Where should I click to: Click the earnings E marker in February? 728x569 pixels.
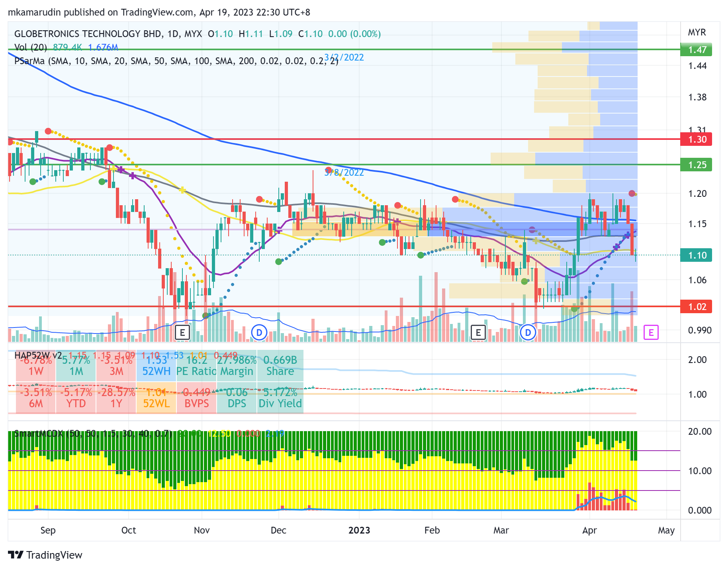(x=478, y=332)
